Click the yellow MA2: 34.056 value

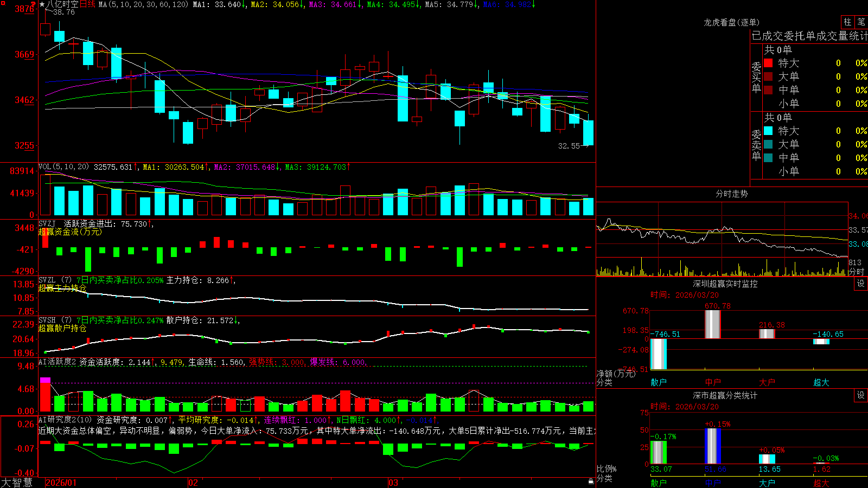pyautogui.click(x=276, y=4)
